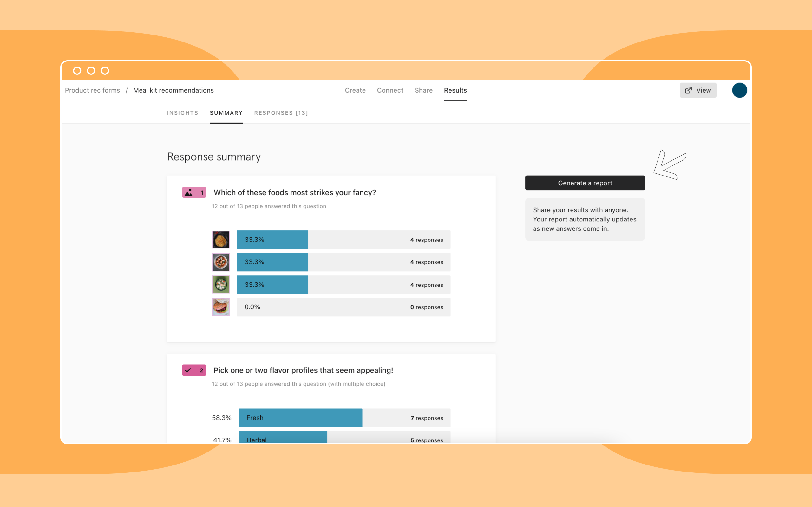Click the Results tab
The image size is (812, 507).
[455, 90]
